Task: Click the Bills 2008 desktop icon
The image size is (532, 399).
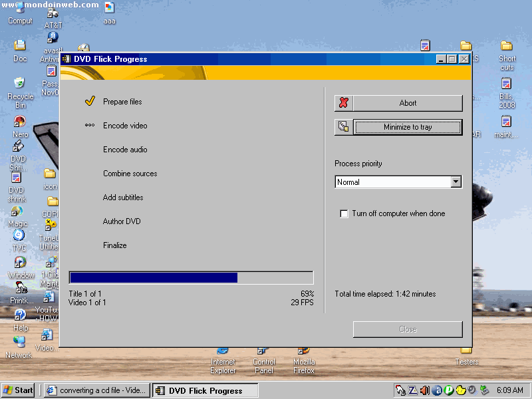Action: (506, 84)
